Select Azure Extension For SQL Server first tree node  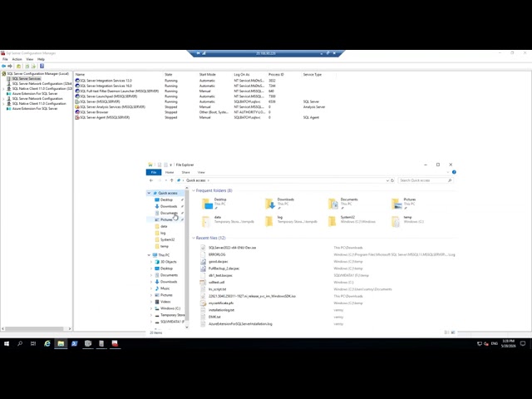point(35,94)
